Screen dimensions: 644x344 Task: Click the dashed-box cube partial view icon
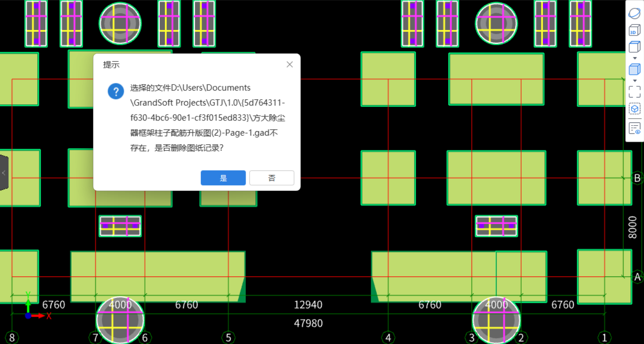pos(634,109)
